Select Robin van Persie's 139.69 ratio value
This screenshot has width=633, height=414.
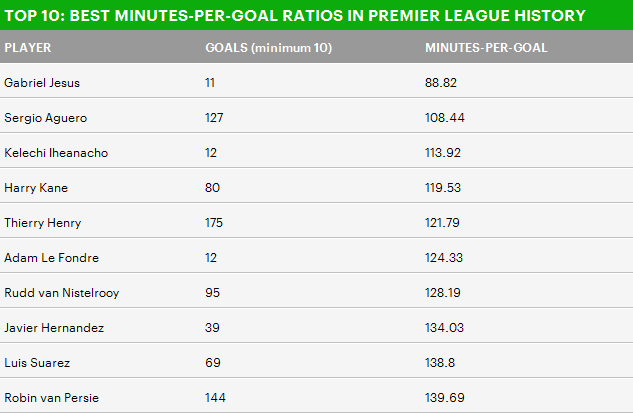click(445, 398)
